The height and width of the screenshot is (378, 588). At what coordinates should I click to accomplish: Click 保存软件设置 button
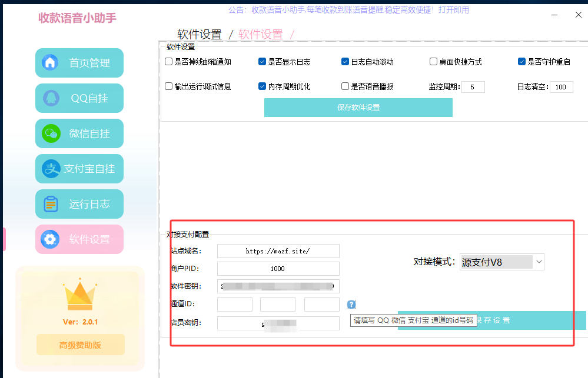(x=358, y=108)
